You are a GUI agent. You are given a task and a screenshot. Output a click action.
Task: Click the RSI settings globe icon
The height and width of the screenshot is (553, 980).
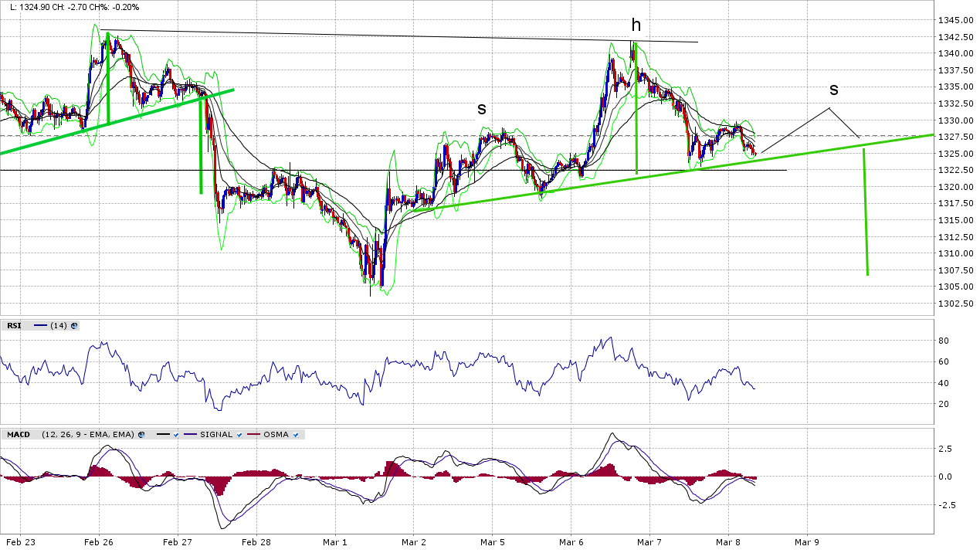74,326
